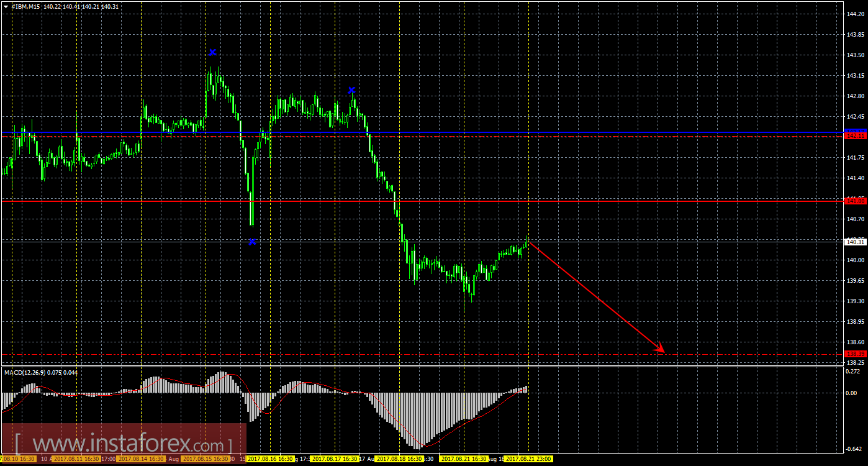Click the 144.20 price axis label
Screen dimensions: 868x466
856,14
